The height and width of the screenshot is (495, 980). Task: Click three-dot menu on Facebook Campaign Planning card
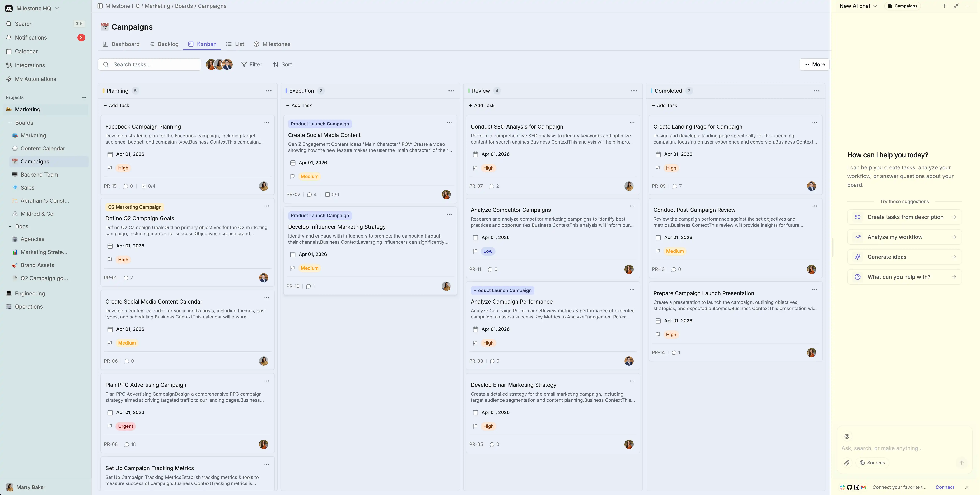266,123
